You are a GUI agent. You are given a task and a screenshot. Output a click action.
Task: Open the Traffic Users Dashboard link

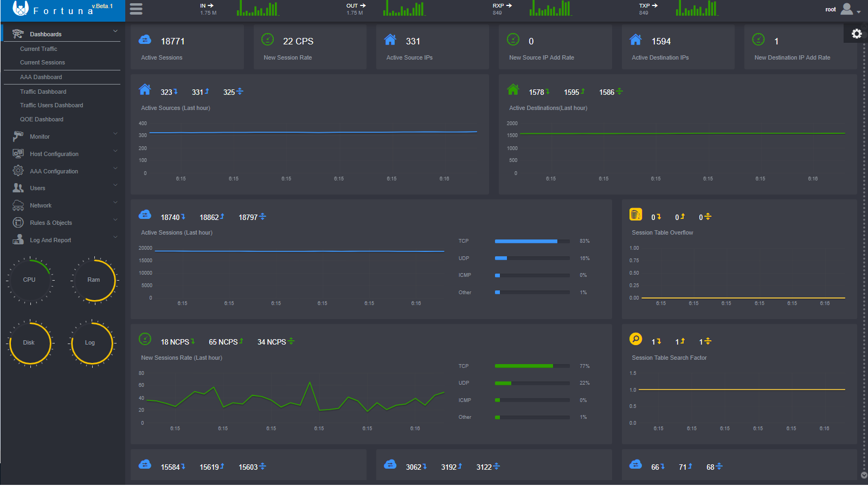coord(52,105)
